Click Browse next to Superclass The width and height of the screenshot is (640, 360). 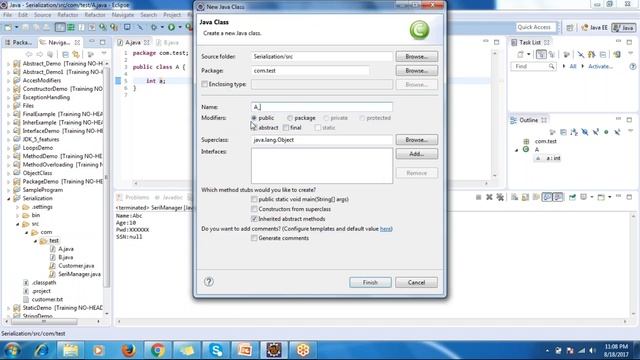(x=416, y=140)
